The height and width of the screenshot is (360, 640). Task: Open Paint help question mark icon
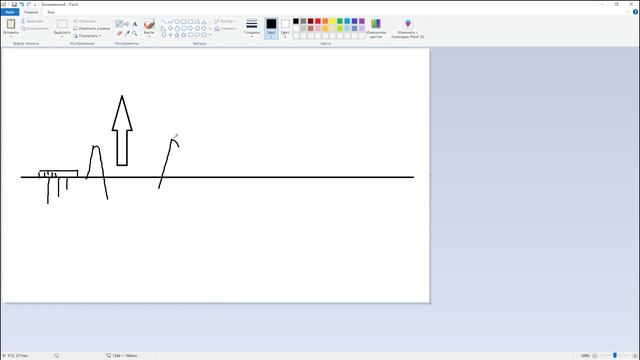coord(635,12)
